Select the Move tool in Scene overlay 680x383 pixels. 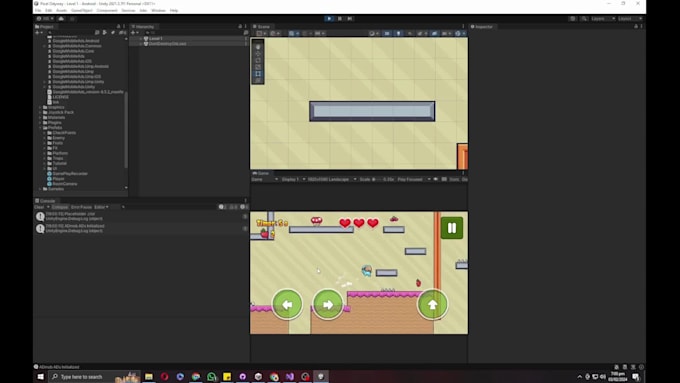coord(258,54)
